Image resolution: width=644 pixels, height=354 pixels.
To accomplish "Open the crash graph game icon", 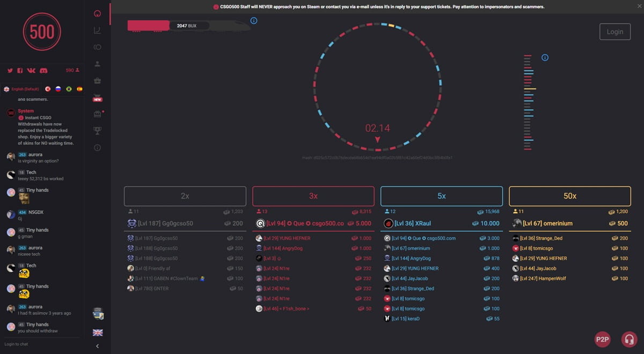I will tap(97, 31).
